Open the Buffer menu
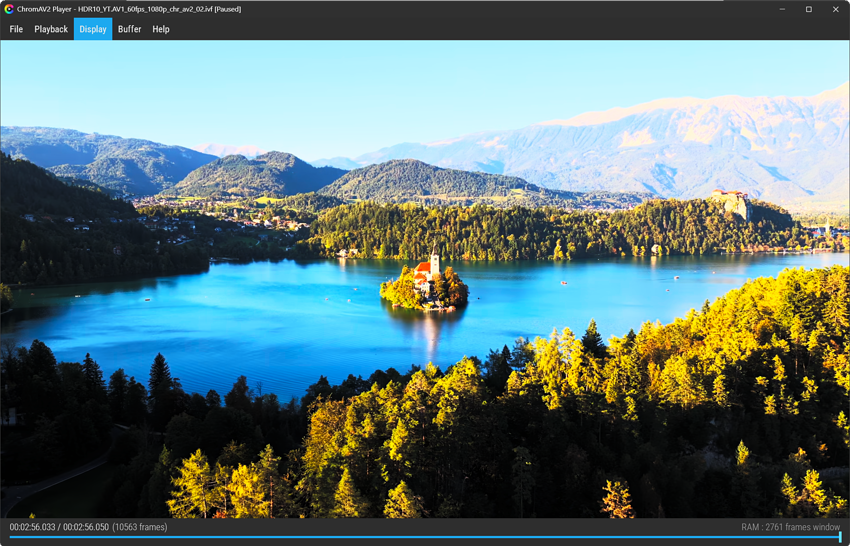This screenshot has height=546, width=850. (130, 29)
